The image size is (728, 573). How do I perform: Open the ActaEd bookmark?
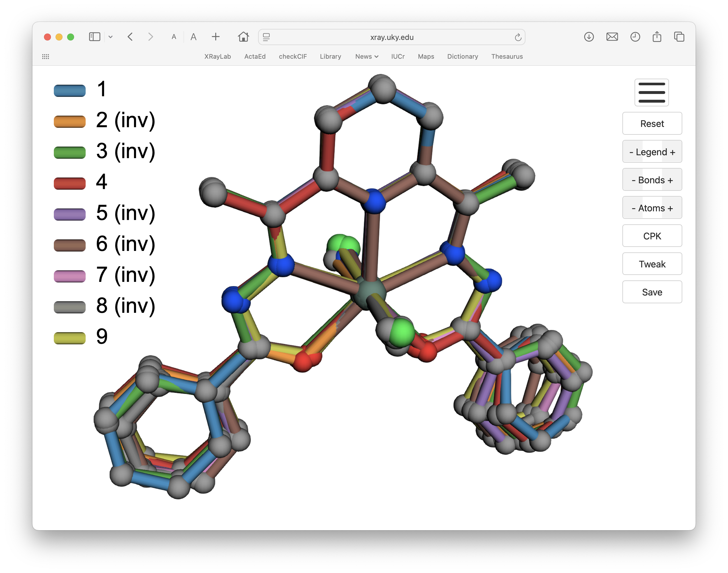pos(255,56)
